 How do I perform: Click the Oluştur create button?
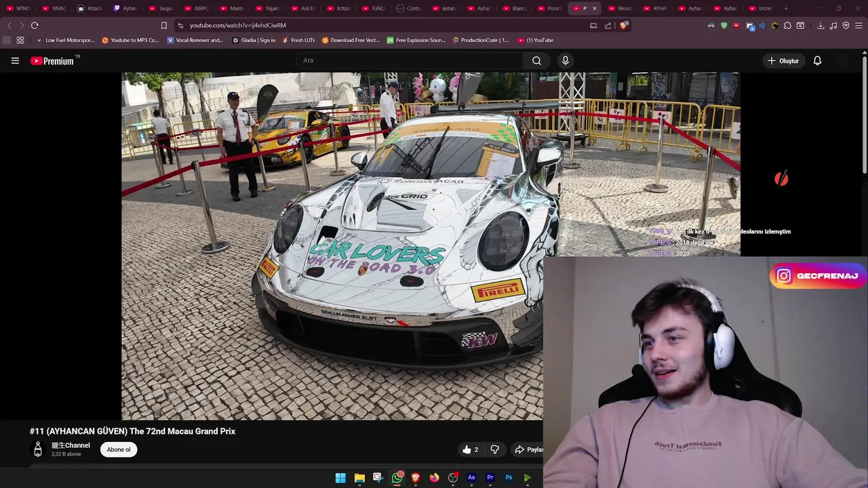coord(783,61)
